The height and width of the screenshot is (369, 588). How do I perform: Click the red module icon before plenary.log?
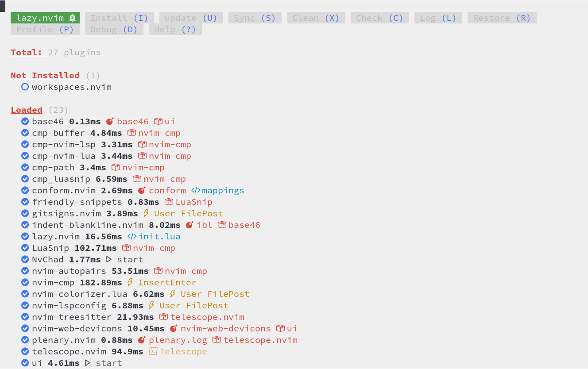click(x=142, y=340)
